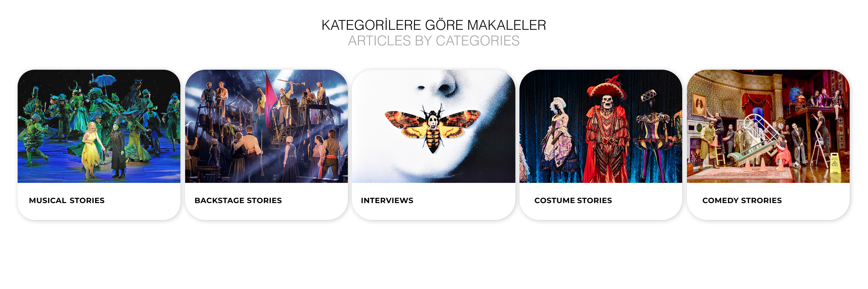Click the blue umbrella above the dancers
Image resolution: width=868 pixels, height=289 pixels.
click(x=106, y=80)
